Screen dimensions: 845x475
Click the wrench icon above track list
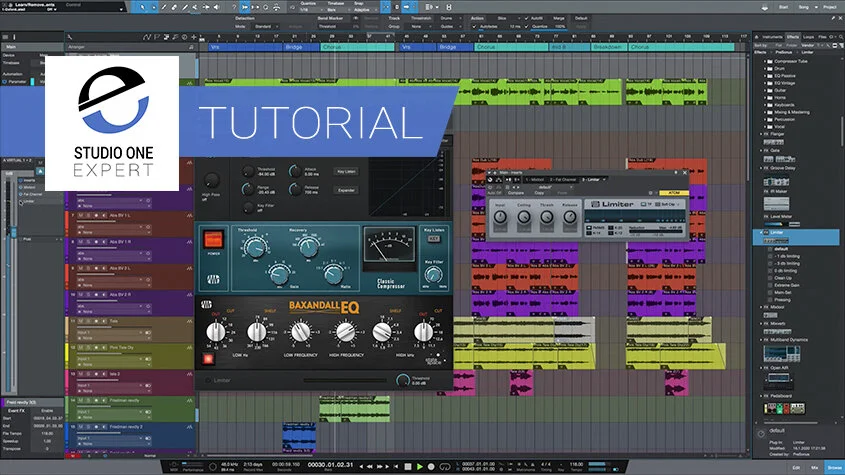70,37
